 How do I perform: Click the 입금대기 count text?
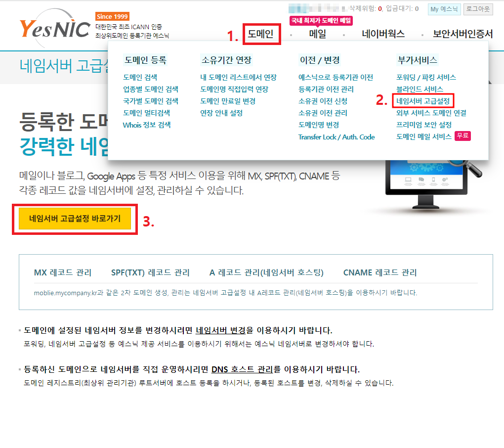[402, 9]
